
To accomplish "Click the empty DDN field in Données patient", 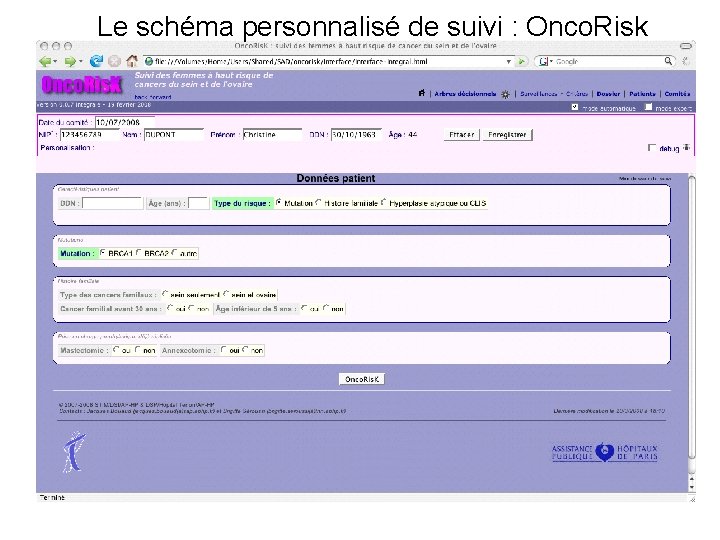I will click(x=112, y=203).
